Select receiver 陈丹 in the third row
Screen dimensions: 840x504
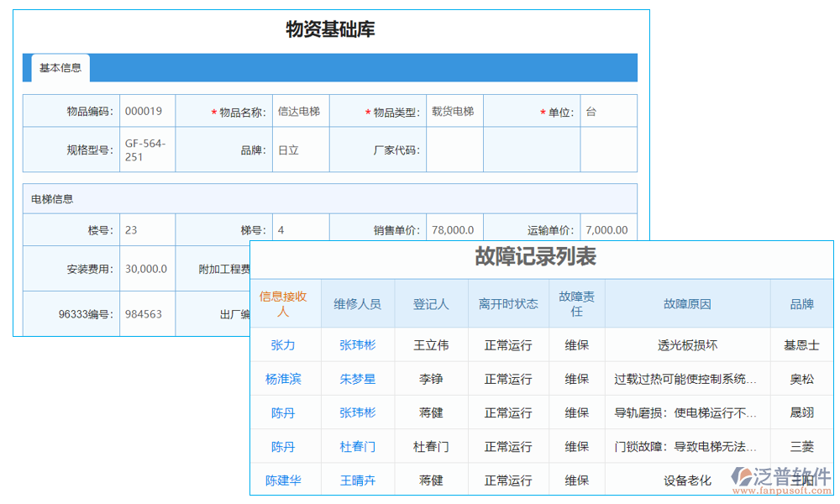click(x=285, y=412)
